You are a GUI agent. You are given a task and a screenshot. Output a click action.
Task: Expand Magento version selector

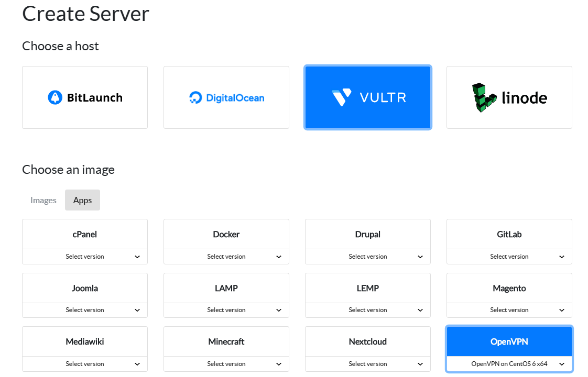click(509, 311)
